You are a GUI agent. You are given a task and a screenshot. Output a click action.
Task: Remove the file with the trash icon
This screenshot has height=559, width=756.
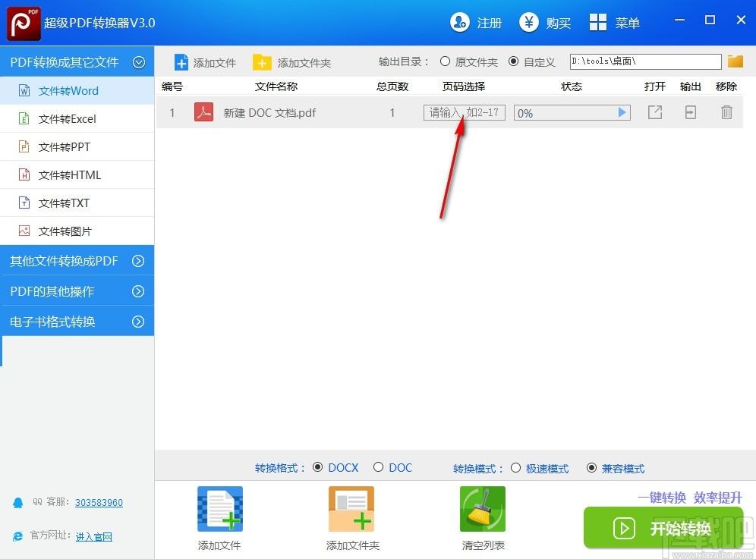pyautogui.click(x=726, y=112)
